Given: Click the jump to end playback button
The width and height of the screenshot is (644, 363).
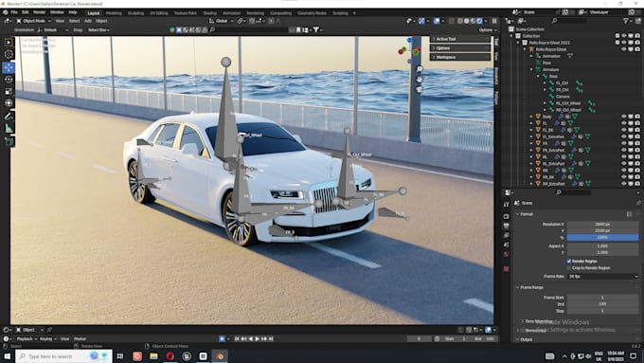Looking at the screenshot, I should click(271, 338).
